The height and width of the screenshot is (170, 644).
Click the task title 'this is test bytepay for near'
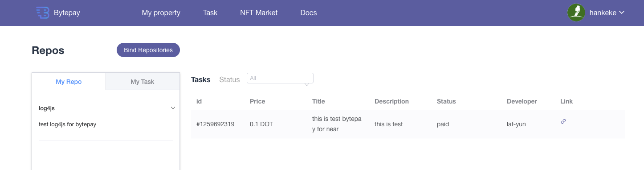pos(337,124)
